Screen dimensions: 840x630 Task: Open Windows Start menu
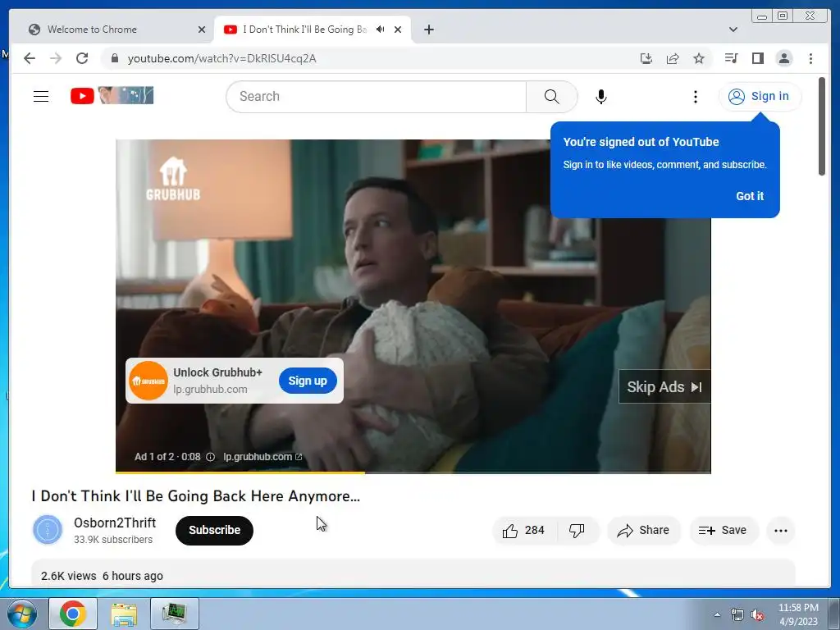click(21, 614)
